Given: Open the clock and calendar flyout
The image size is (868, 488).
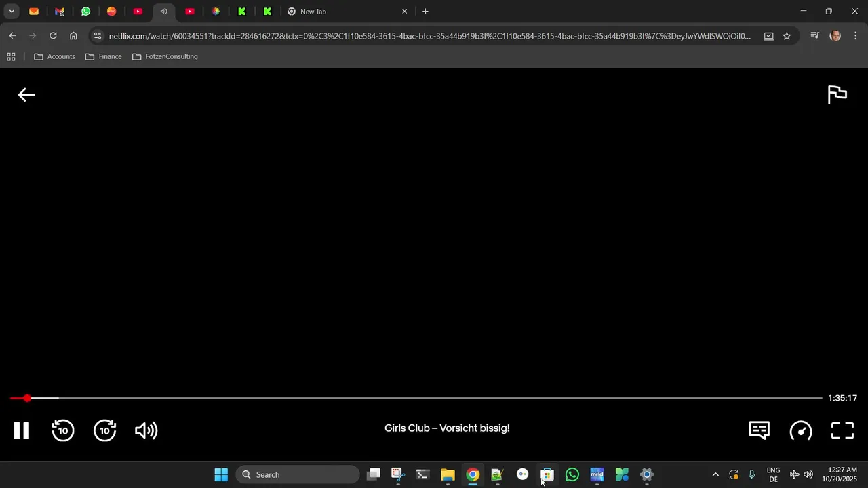Looking at the screenshot, I should tap(840, 474).
